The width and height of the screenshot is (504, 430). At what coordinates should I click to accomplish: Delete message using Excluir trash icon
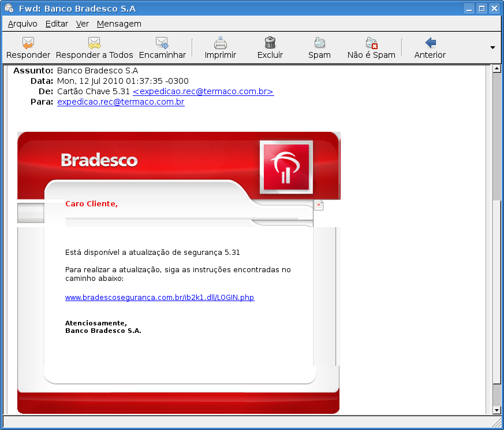pyautogui.click(x=270, y=43)
